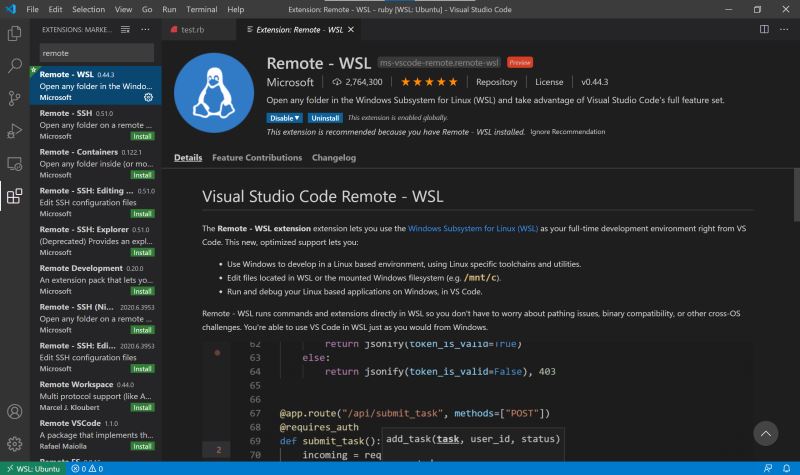Click the clear extensions search results icon
Viewport: 800px width, 475px height.
pyautogui.click(x=126, y=30)
